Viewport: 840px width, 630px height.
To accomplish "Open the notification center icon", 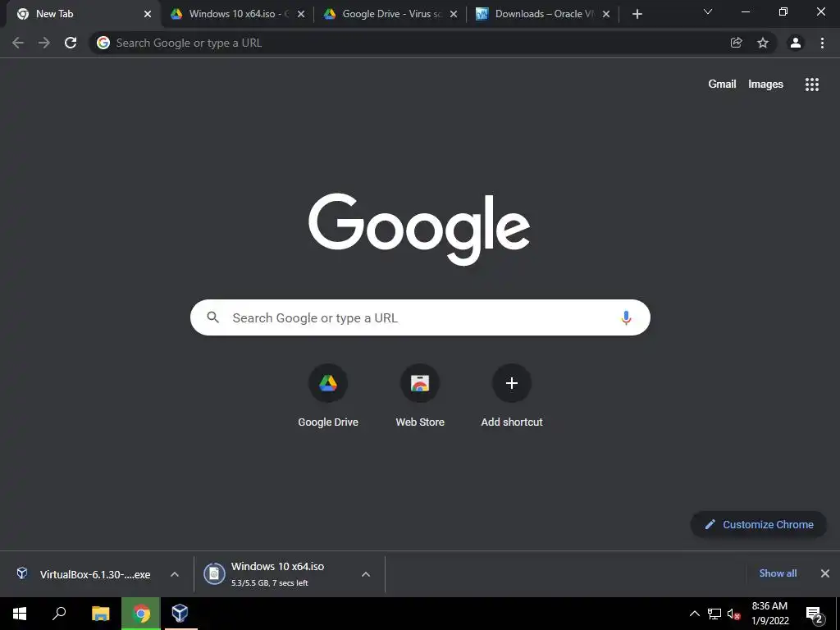I will click(815, 614).
